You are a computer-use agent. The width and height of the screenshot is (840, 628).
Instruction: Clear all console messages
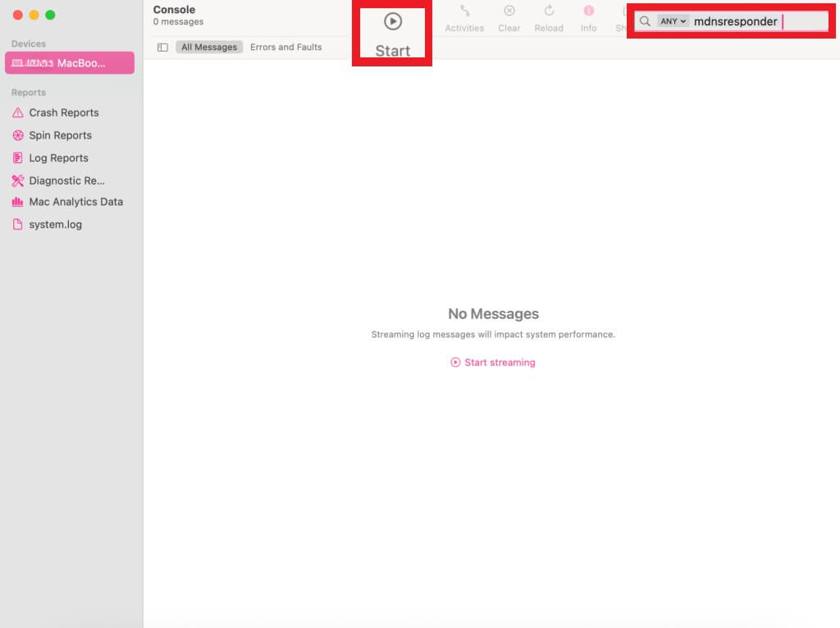[509, 16]
